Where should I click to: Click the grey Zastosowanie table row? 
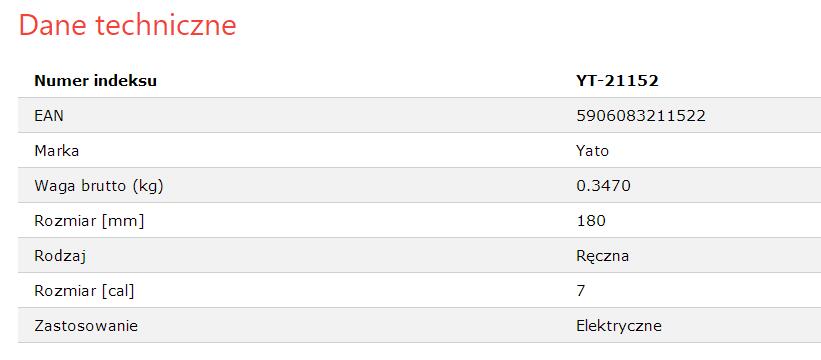click(419, 325)
